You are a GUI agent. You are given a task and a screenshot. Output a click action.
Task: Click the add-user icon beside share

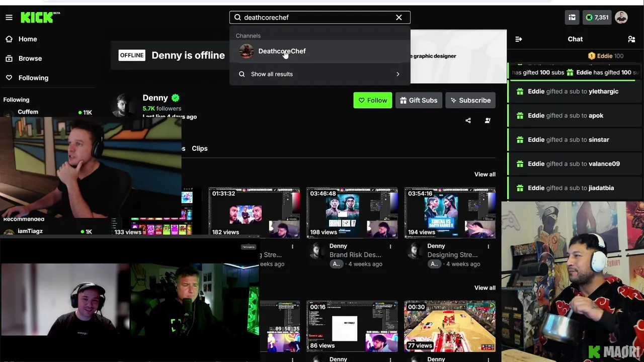488,121
